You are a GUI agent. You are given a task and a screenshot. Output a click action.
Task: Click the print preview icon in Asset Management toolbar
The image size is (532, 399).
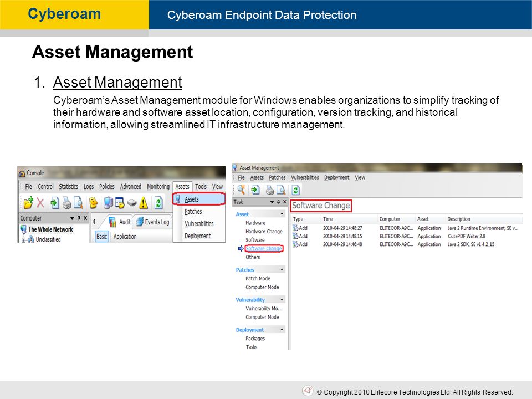pos(281,190)
